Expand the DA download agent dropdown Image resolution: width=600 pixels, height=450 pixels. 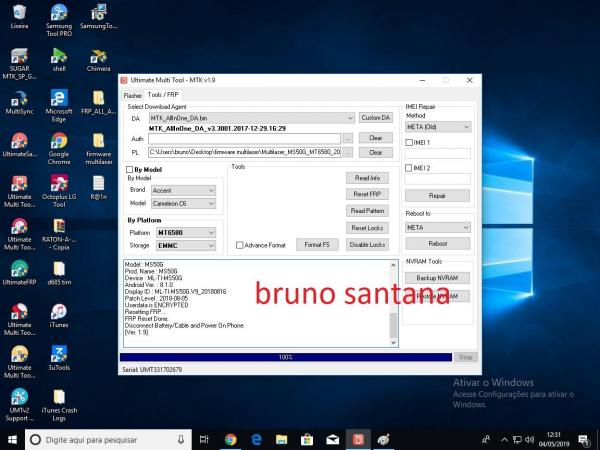tap(252, 118)
